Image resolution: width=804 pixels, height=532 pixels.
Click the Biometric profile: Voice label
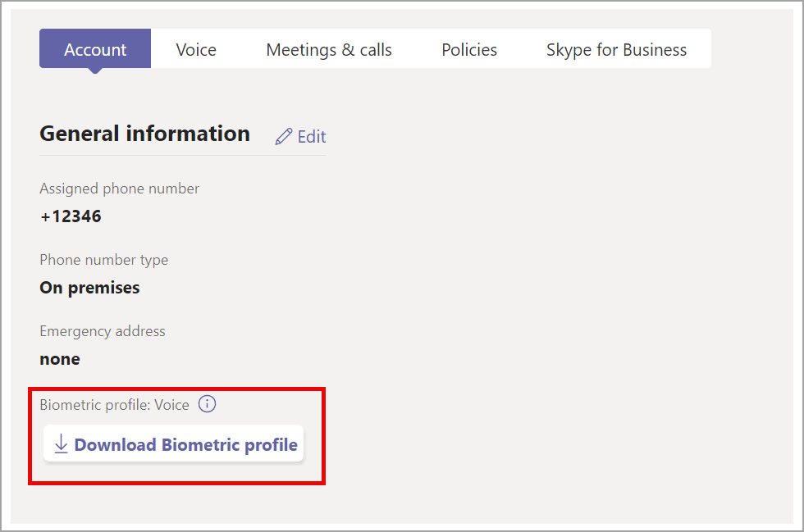pos(114,405)
